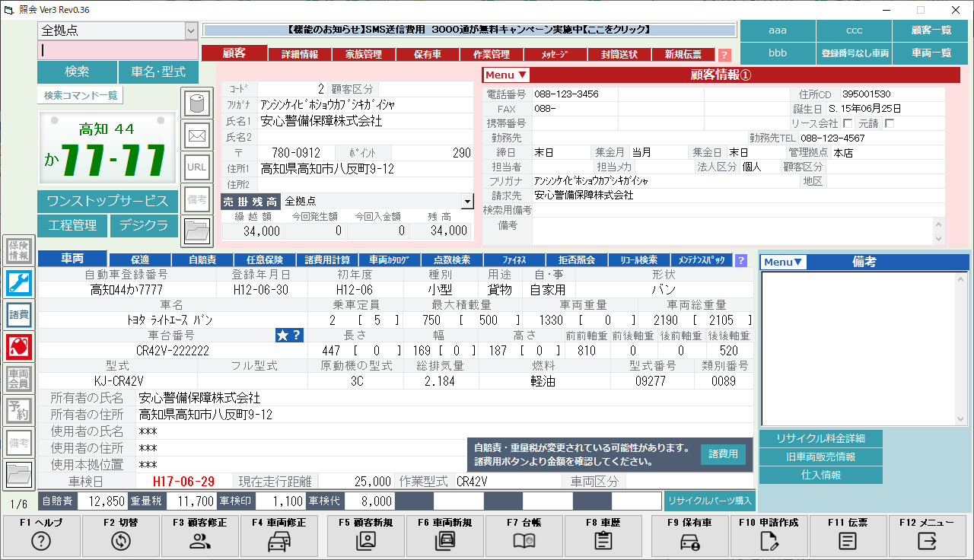Image resolution: width=974 pixels, height=560 pixels.
Task: Open 全拠点 location dropdown at top
Action: click(x=190, y=30)
